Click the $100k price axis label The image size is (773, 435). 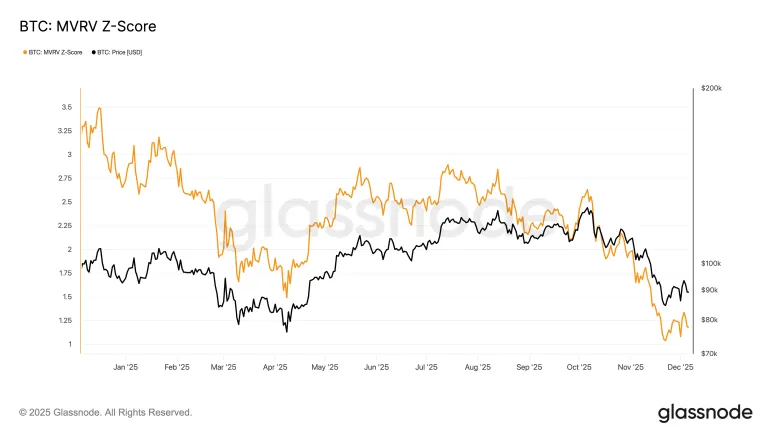pyautogui.click(x=711, y=263)
